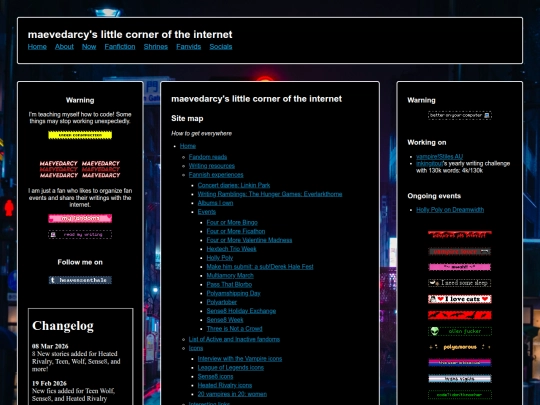540x405 pixels.
Task: Click the trans flag badge
Action: coord(460,379)
